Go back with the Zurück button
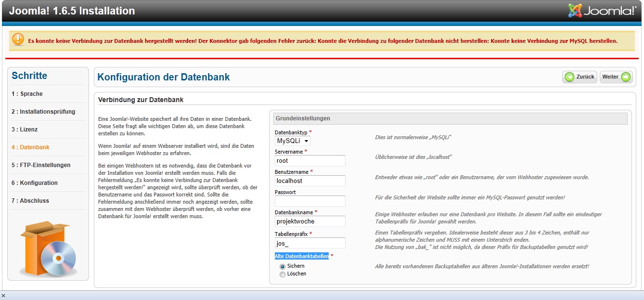The image size is (644, 300). point(580,77)
